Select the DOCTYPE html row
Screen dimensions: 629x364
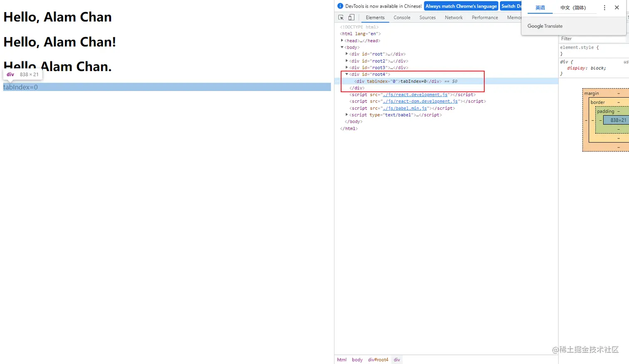(359, 27)
